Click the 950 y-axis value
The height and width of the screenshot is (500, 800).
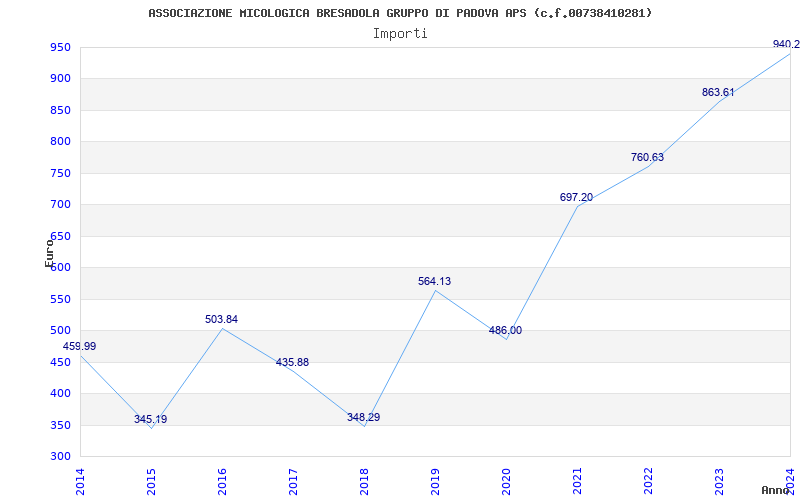pyautogui.click(x=60, y=47)
